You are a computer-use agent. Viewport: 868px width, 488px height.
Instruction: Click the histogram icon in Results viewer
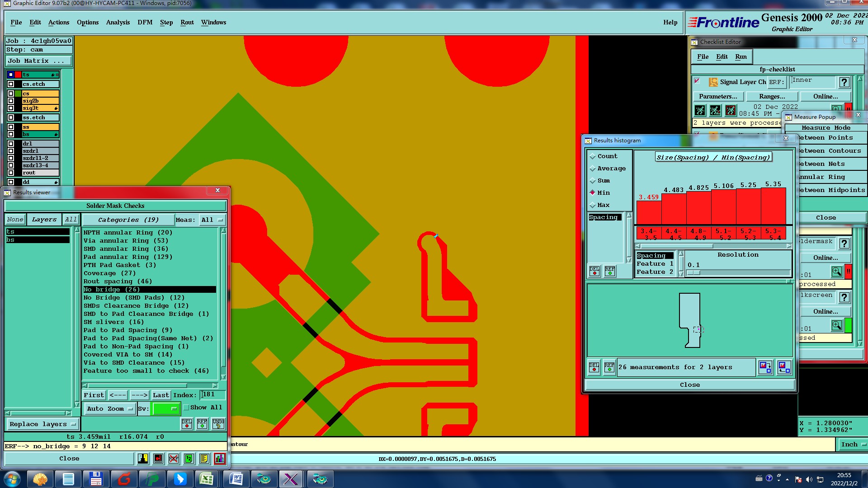[220, 459]
